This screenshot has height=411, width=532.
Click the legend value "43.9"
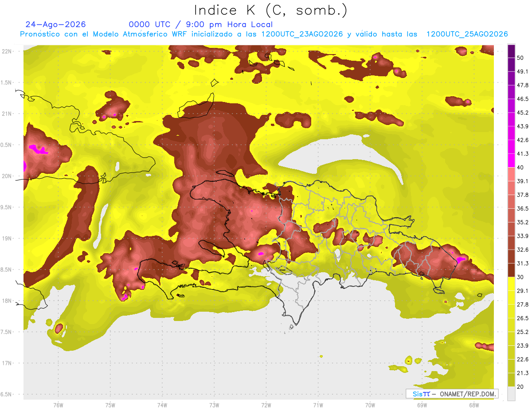coord(523,126)
